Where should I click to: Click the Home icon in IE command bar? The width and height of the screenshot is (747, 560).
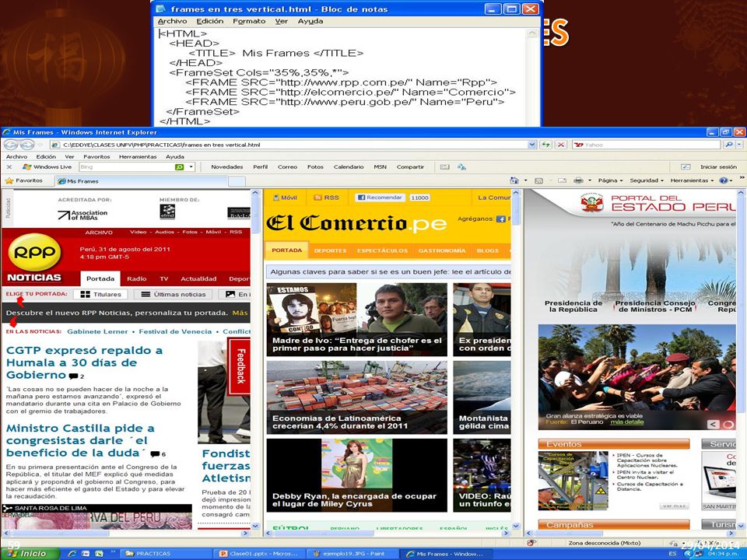(x=514, y=180)
